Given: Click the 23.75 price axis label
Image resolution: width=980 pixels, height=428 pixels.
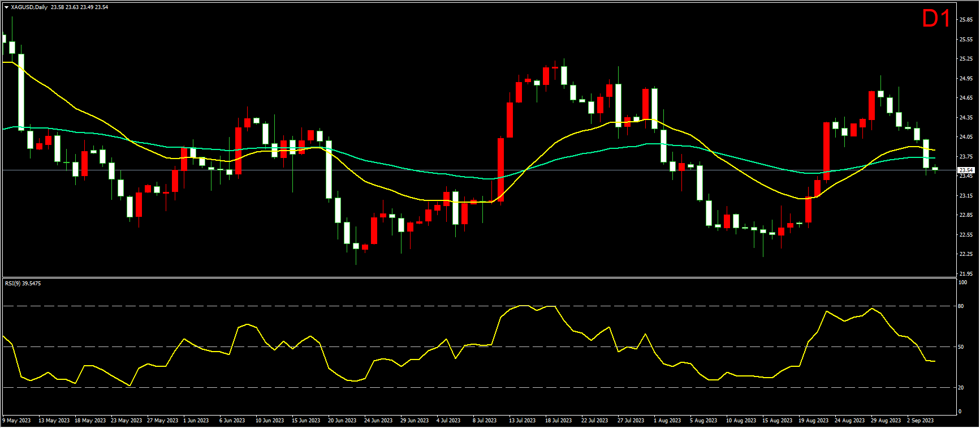Looking at the screenshot, I should click(966, 157).
